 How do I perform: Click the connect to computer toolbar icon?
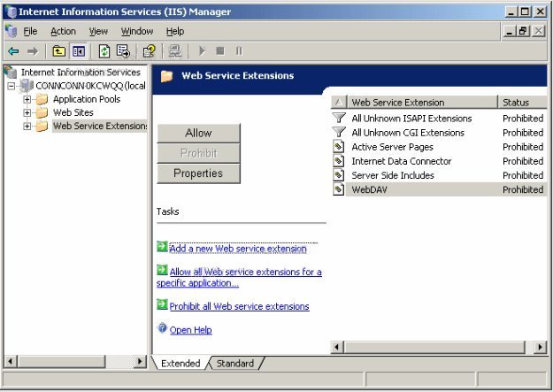(x=175, y=51)
